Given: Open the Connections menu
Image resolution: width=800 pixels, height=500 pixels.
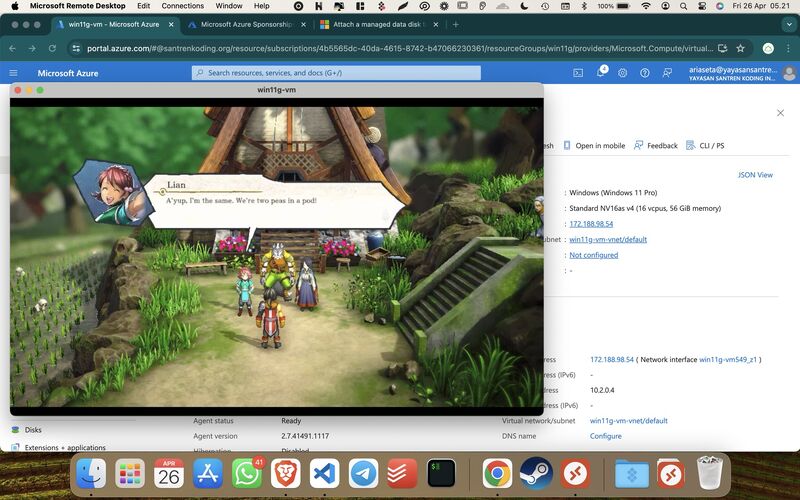Looking at the screenshot, I should (x=183, y=6).
